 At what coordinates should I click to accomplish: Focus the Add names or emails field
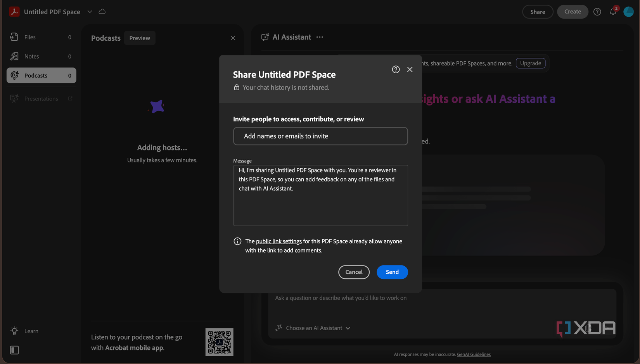320,136
